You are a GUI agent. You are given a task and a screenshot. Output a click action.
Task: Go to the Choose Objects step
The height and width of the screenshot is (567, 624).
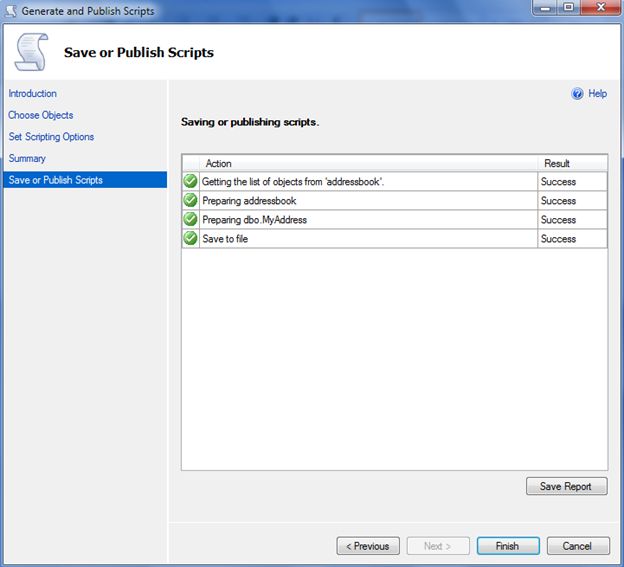pyautogui.click(x=41, y=115)
